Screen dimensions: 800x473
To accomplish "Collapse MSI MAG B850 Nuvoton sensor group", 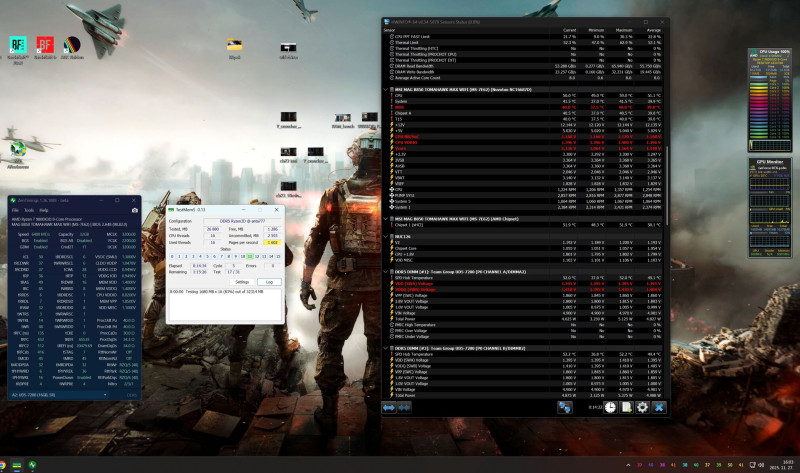I will pyautogui.click(x=385, y=90).
